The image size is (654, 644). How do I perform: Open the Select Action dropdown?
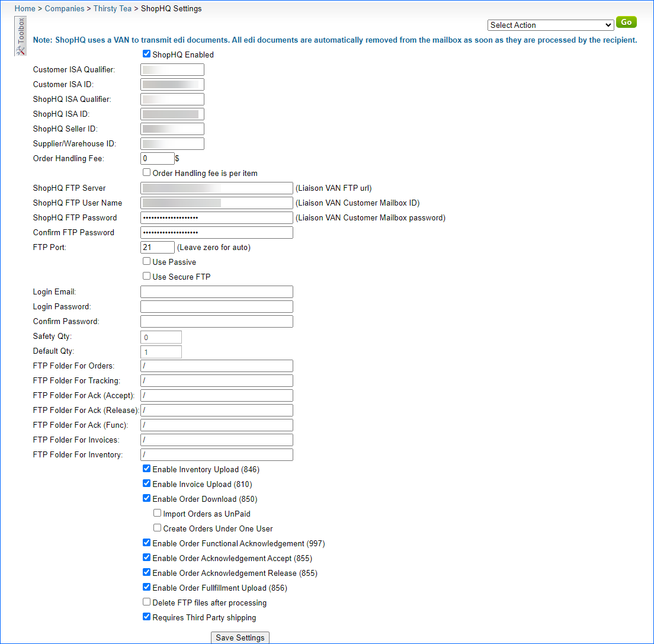[550, 25]
